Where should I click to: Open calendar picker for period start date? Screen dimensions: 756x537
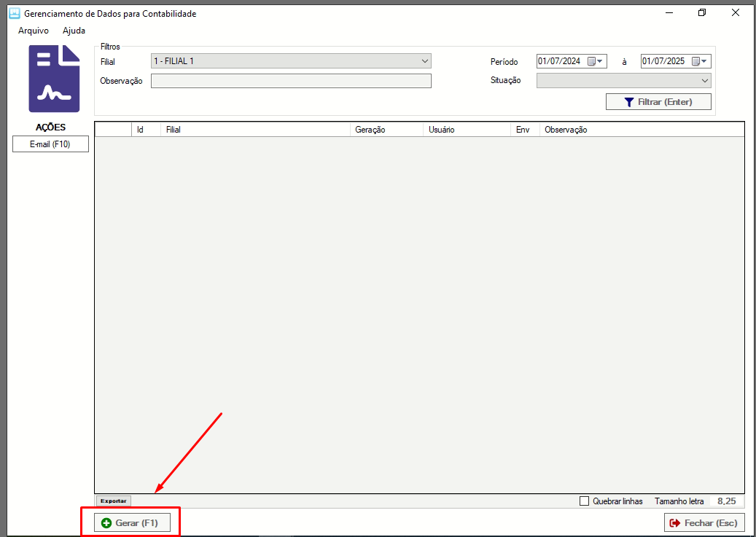tap(595, 61)
